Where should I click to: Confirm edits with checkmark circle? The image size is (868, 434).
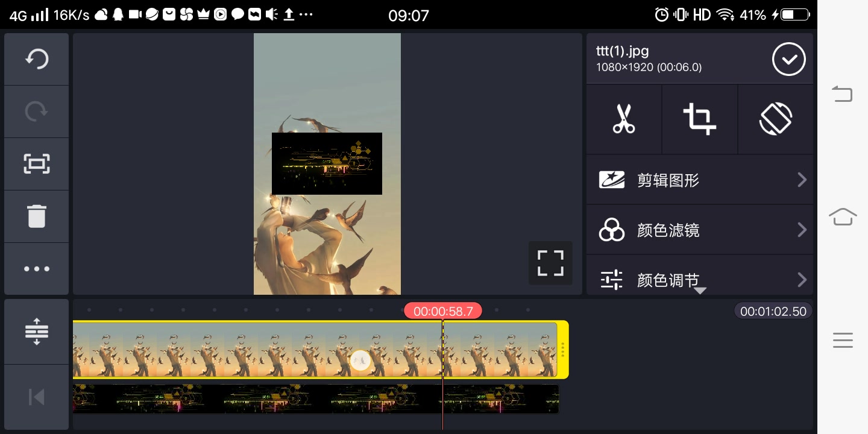[x=789, y=59]
